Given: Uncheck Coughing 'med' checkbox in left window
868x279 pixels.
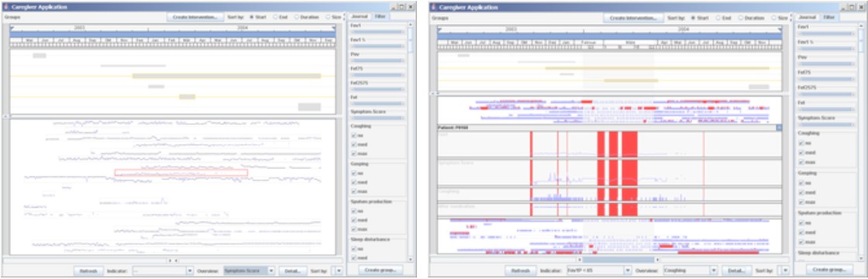Looking at the screenshot, I should (x=353, y=144).
